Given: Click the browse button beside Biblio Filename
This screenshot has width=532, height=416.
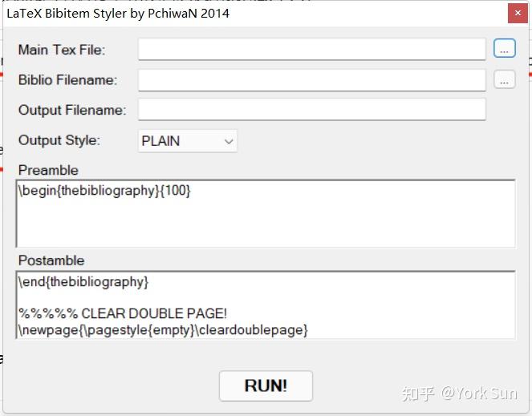Looking at the screenshot, I should (x=505, y=79).
